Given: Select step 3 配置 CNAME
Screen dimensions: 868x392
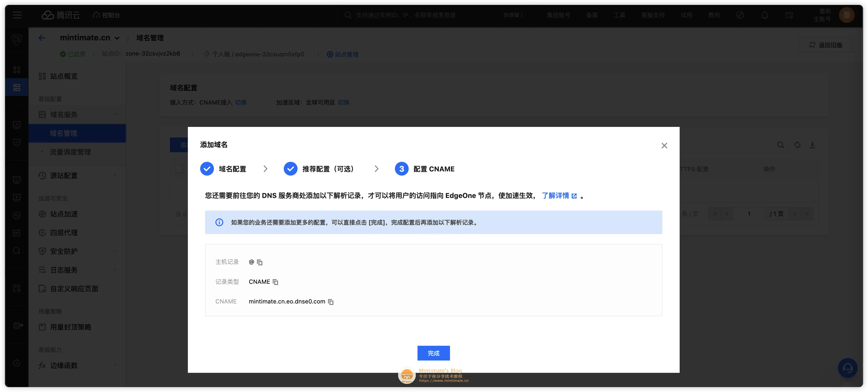Looking at the screenshot, I should click(425, 169).
